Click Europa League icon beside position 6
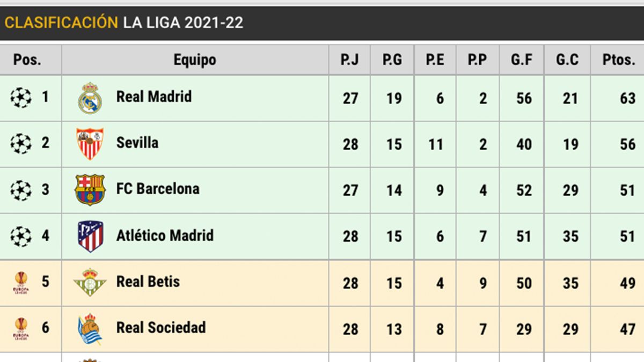The image size is (644, 362). 20,329
